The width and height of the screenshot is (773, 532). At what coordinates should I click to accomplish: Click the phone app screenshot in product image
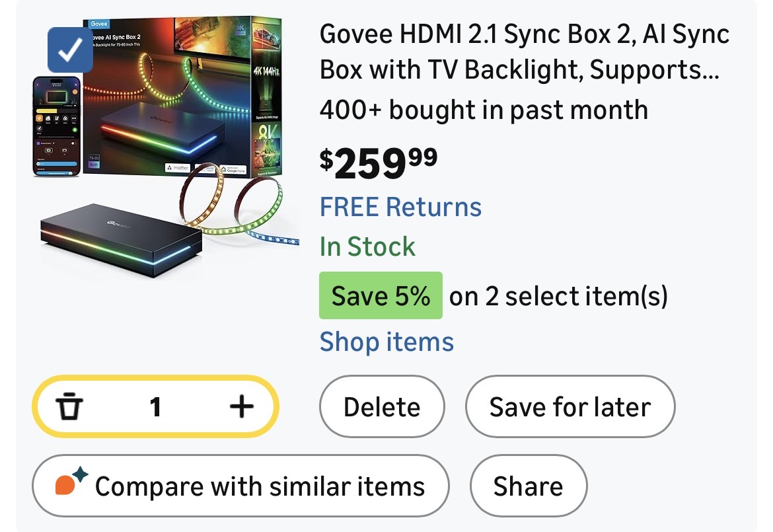[x=57, y=126]
